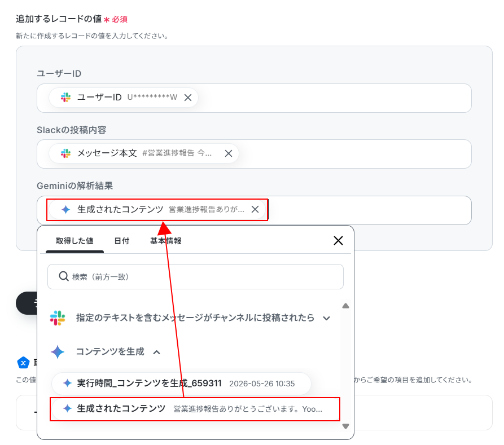Image resolution: width=504 pixels, height=445 pixels.
Task: Focus the 検索（前方一致）search field
Action: point(195,276)
